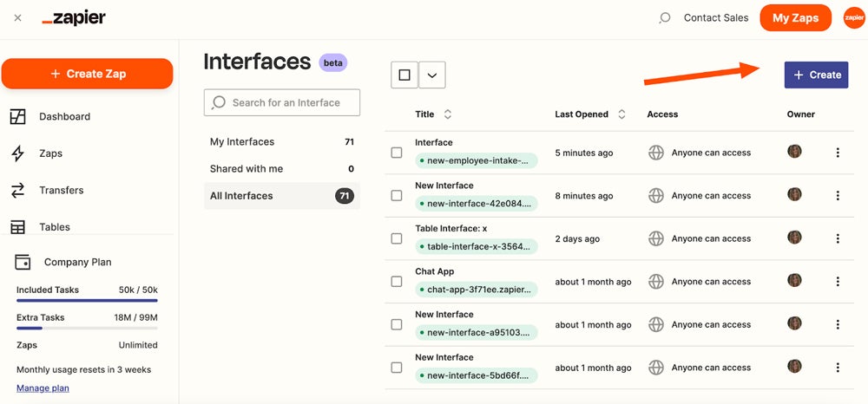This screenshot has width=868, height=404.
Task: Click the Zaps lightning bolt icon
Action: click(x=17, y=153)
